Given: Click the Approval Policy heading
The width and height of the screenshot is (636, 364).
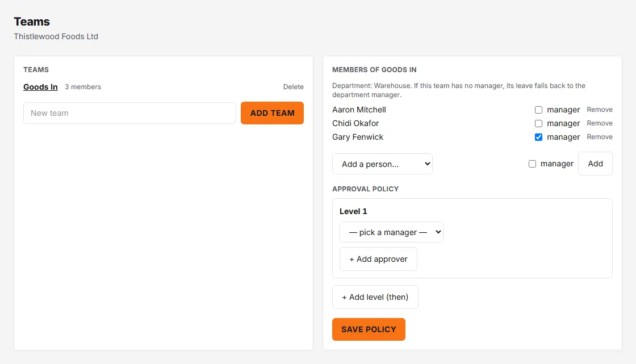Looking at the screenshot, I should pos(365,189).
